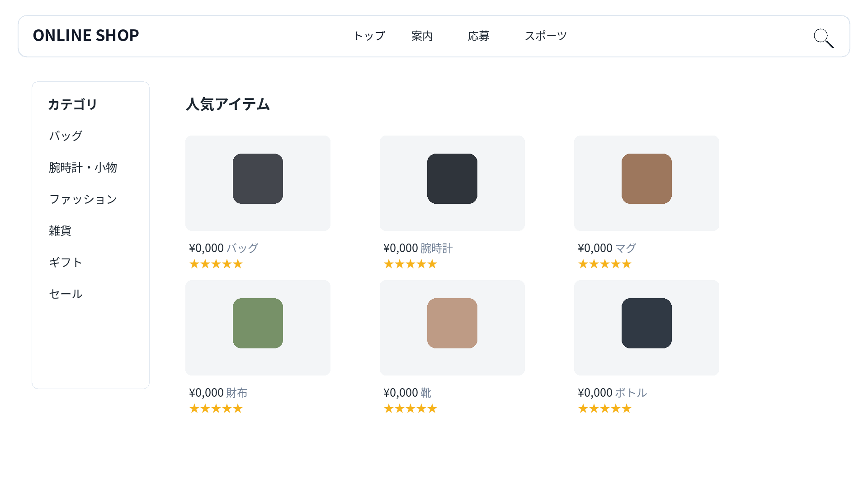
Task: Open the 靴 product thumbnail
Action: [452, 328]
